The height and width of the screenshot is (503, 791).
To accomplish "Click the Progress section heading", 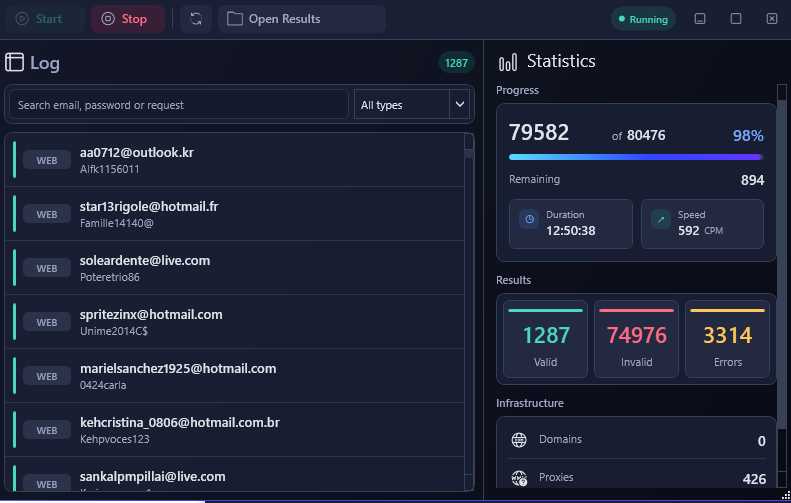I will [x=517, y=90].
